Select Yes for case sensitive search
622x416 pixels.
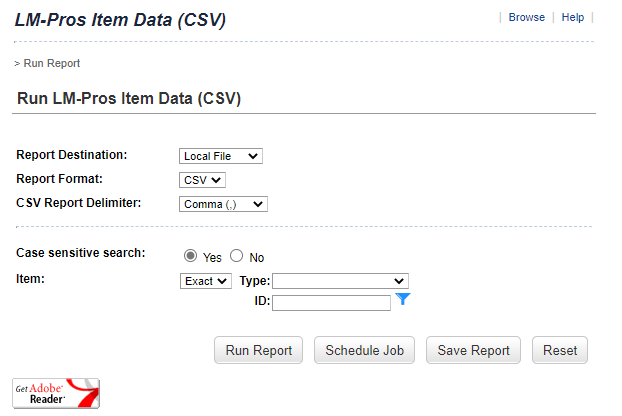[x=191, y=256]
